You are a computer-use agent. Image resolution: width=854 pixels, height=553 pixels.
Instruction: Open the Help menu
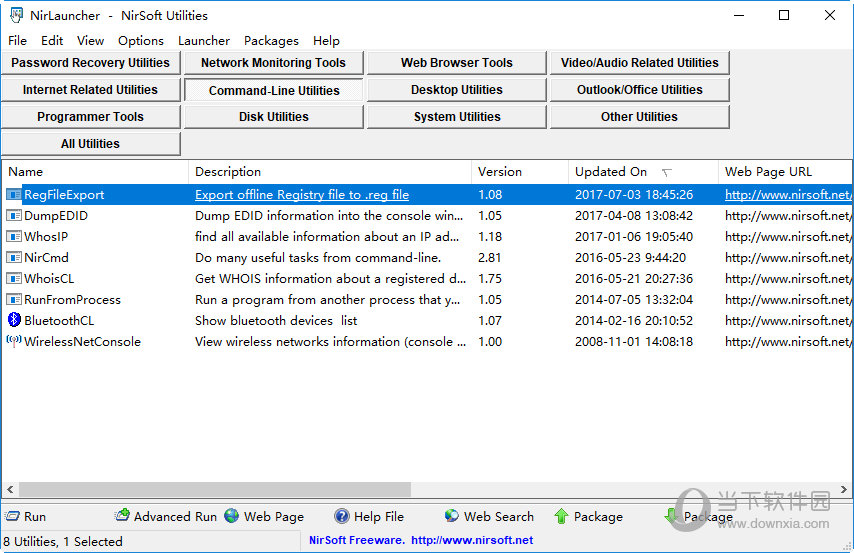pos(326,41)
